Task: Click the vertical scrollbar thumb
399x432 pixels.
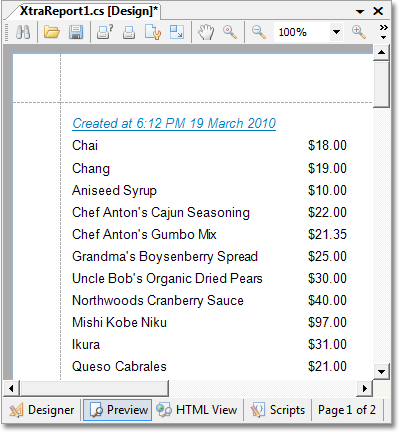Action: [x=381, y=84]
